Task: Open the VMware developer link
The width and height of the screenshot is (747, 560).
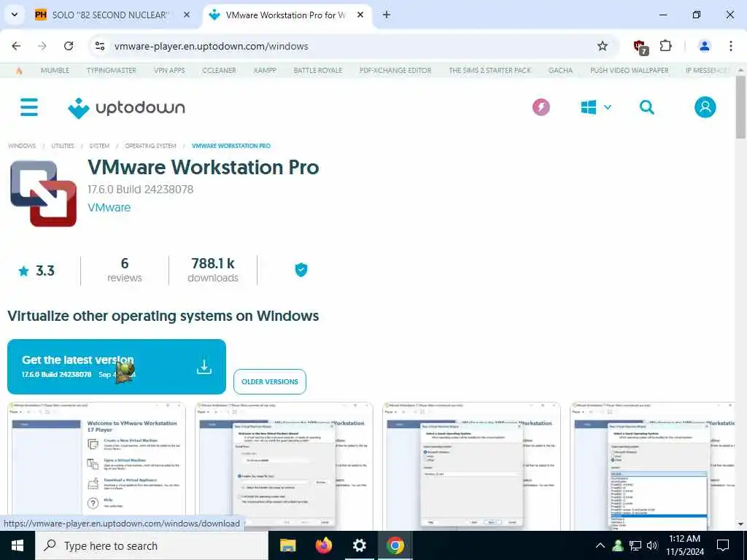Action: [x=109, y=208]
